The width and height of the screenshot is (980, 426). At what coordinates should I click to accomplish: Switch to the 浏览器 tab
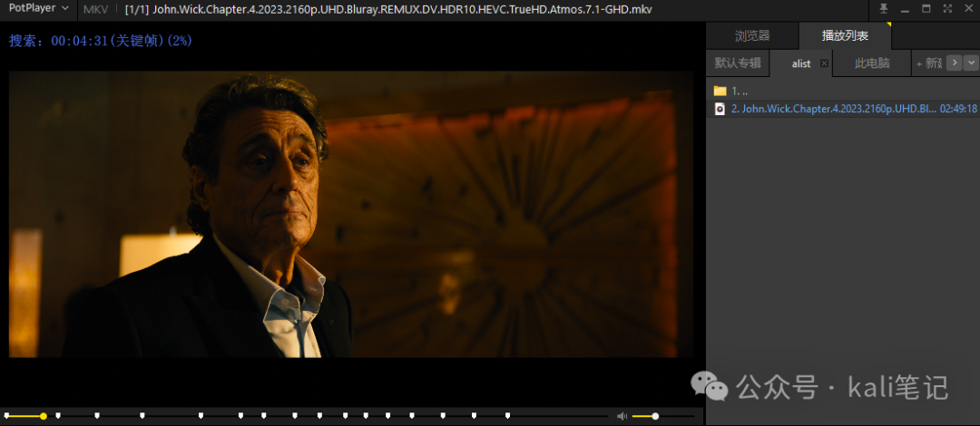pyautogui.click(x=752, y=36)
